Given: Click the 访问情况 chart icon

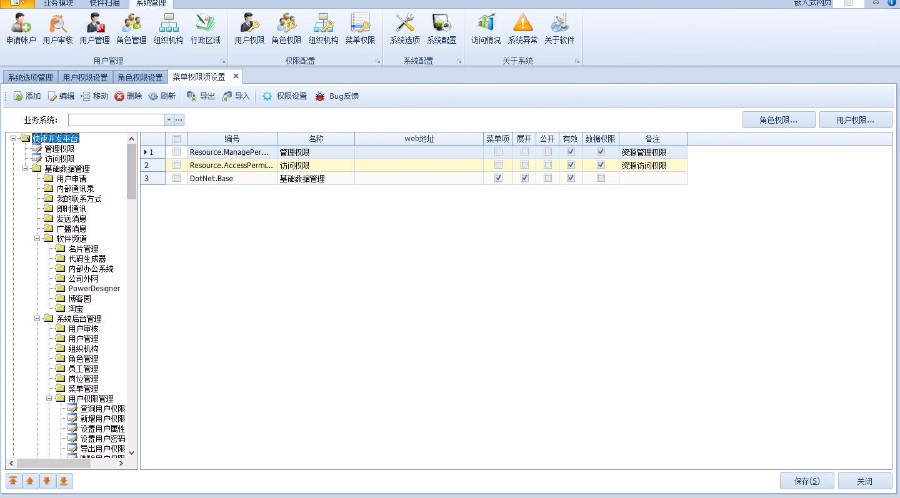Looking at the screenshot, I should tap(485, 29).
